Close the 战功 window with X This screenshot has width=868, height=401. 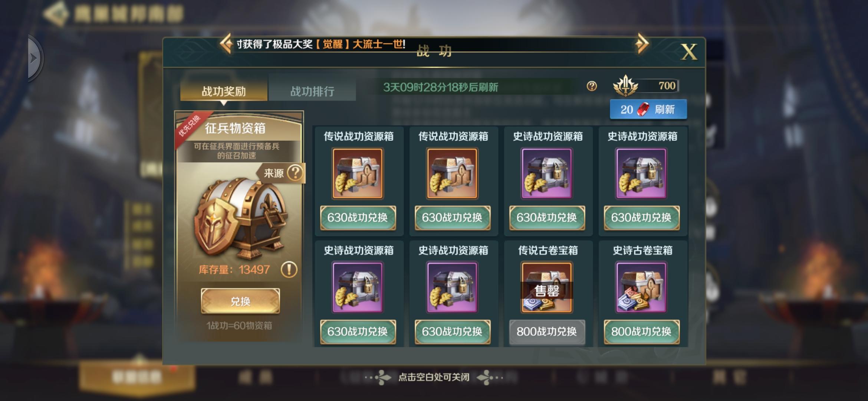pos(689,52)
